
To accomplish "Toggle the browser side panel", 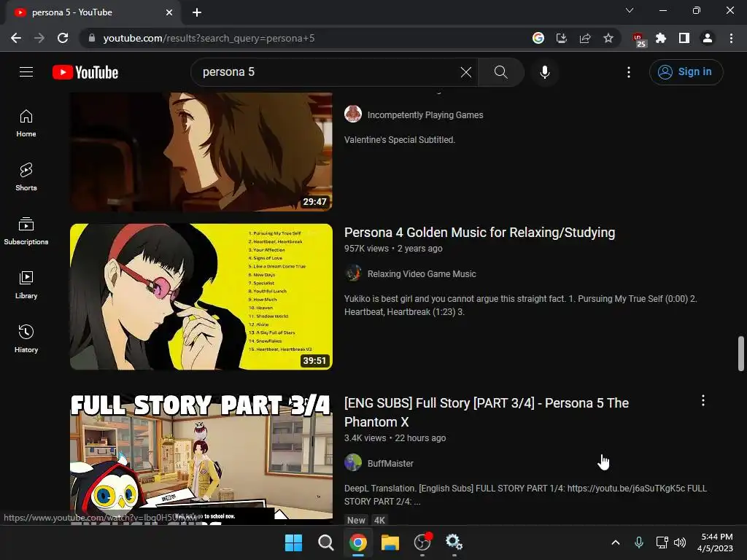I will pyautogui.click(x=684, y=38).
